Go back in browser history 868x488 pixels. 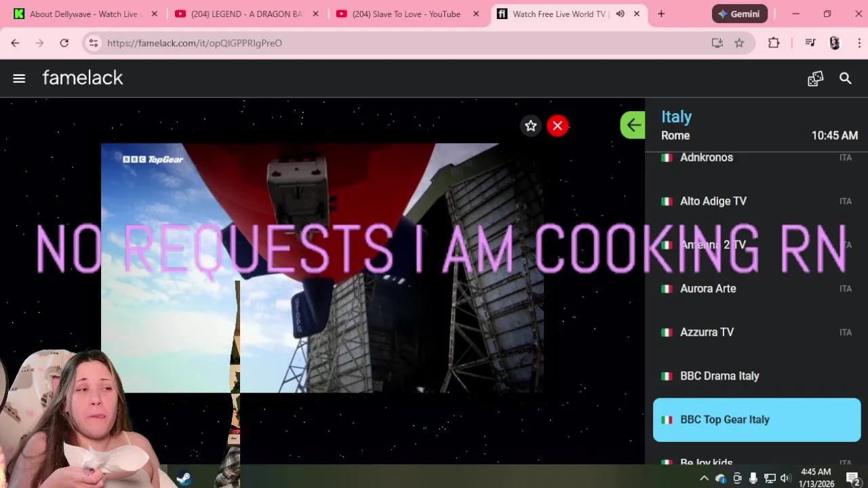coord(15,43)
